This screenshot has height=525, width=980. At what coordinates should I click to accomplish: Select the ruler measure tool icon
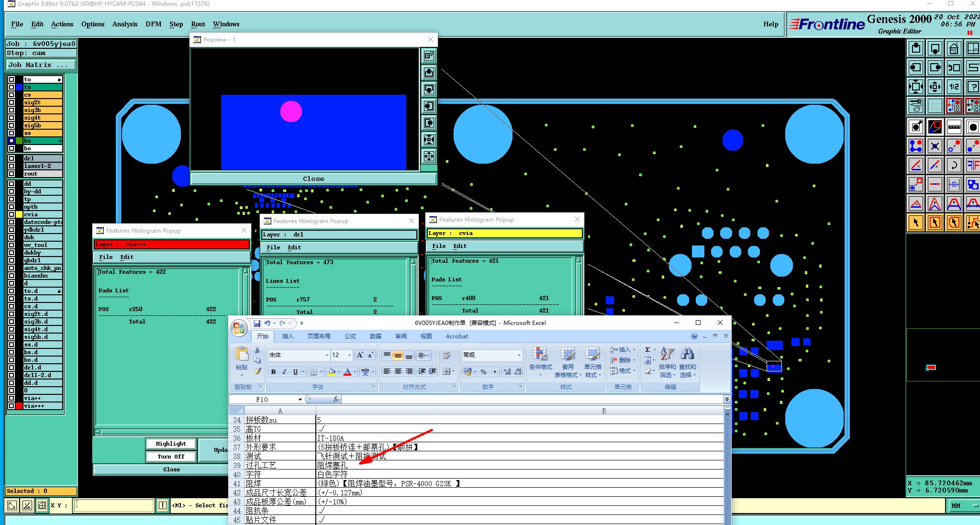(954, 127)
